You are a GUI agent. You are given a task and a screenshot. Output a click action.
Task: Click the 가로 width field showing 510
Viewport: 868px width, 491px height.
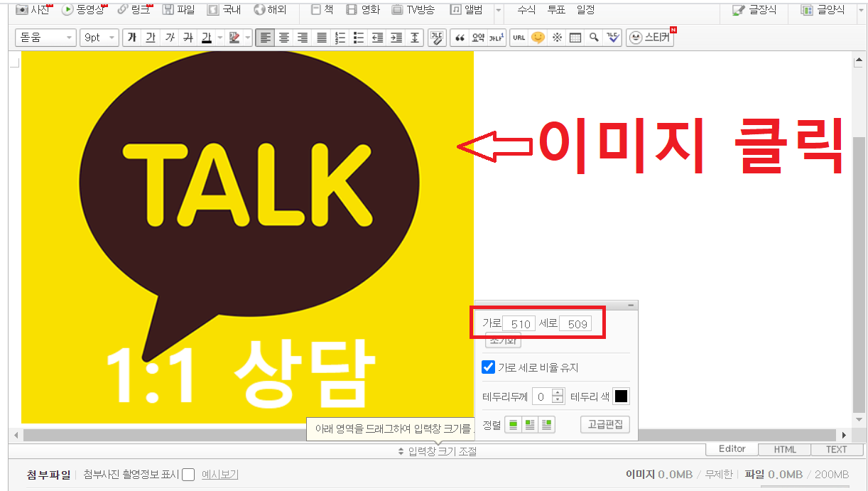519,324
